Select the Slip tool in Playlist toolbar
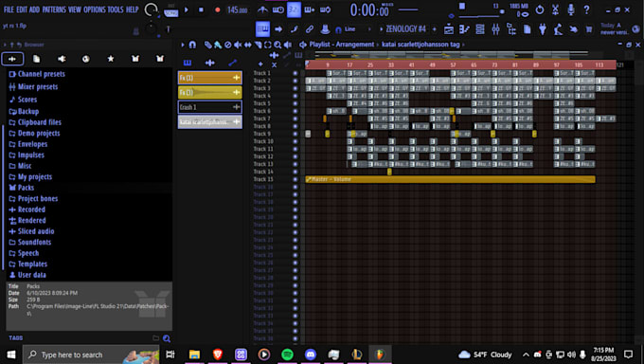This screenshot has height=364, width=644. (x=248, y=45)
